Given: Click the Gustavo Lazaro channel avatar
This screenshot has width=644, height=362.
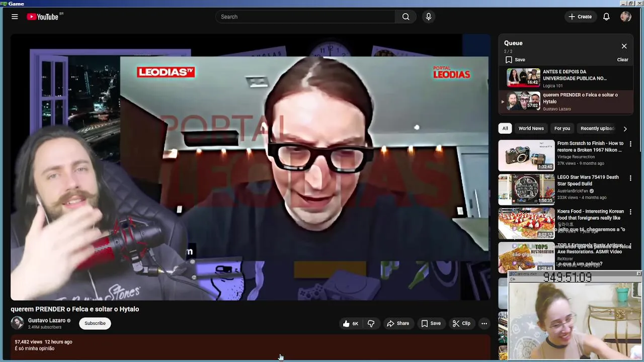Looking at the screenshot, I should [x=18, y=323].
